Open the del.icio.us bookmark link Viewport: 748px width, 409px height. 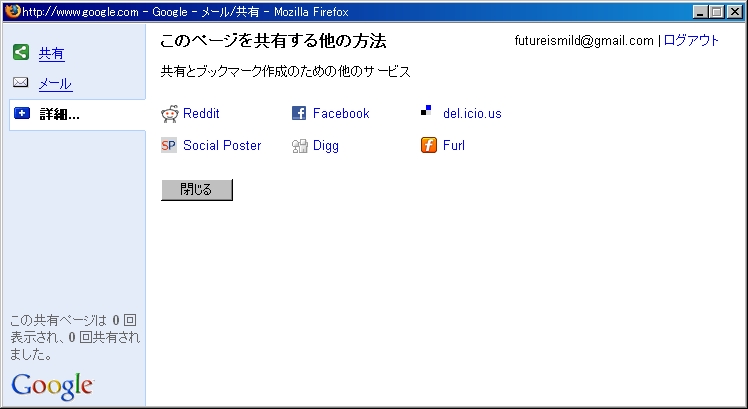coord(472,114)
